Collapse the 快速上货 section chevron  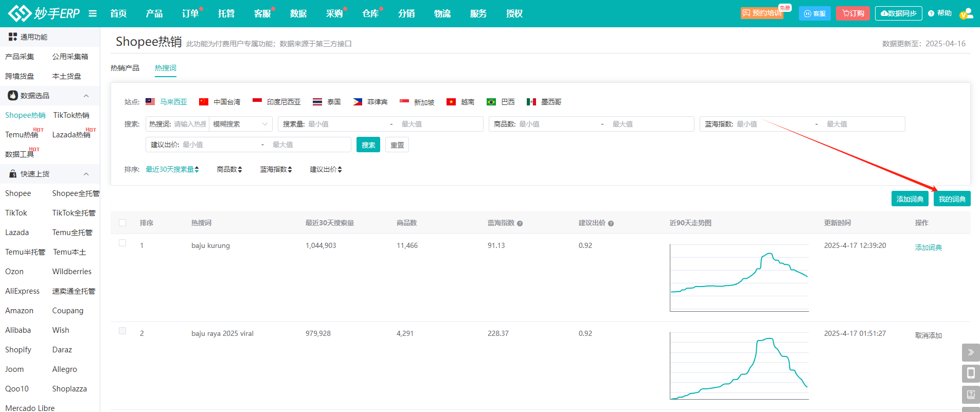point(86,174)
